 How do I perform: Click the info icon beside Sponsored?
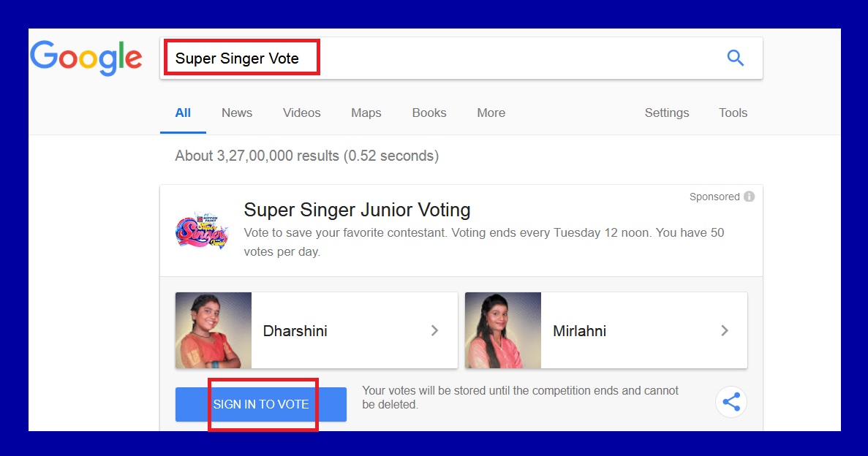748,197
